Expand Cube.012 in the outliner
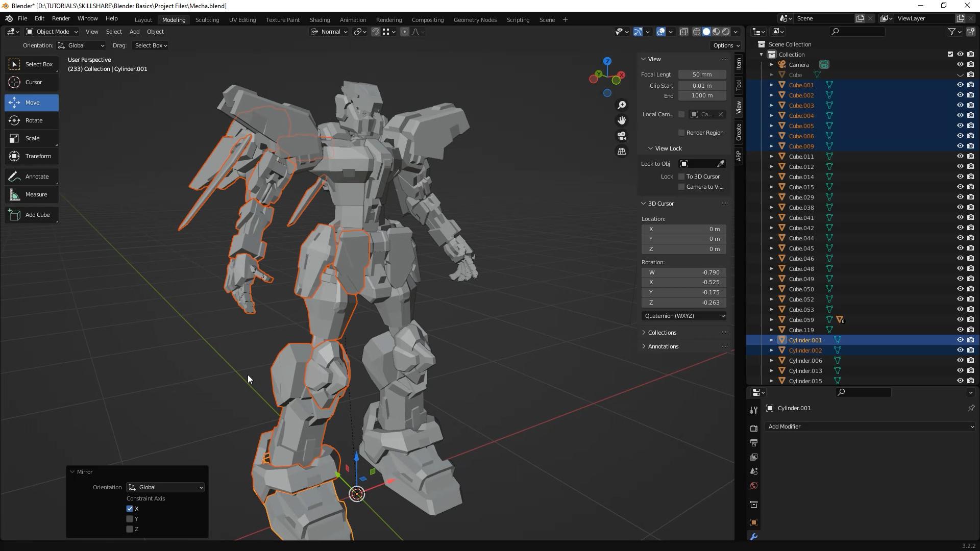 tap(772, 167)
